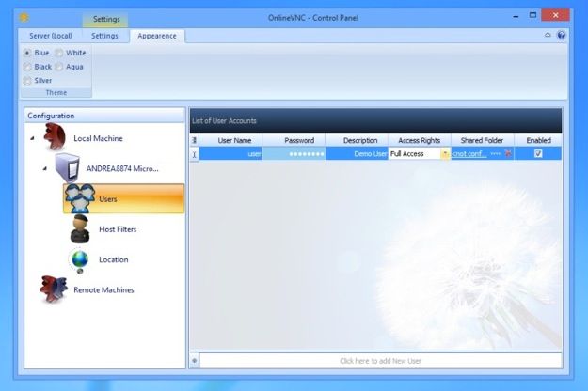This screenshot has height=391, width=588.
Task: Click the Location globe icon
Action: [x=80, y=260]
